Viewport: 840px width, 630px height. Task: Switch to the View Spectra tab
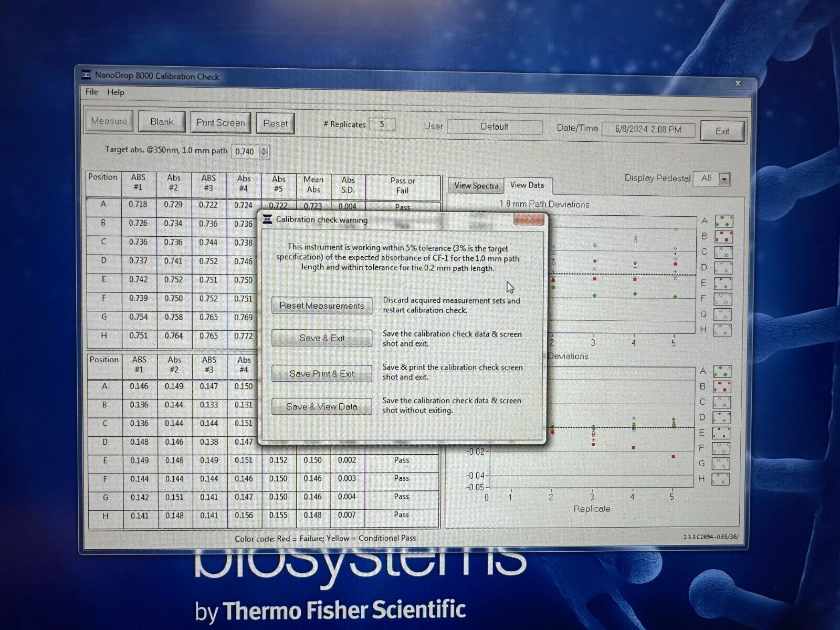tap(476, 185)
